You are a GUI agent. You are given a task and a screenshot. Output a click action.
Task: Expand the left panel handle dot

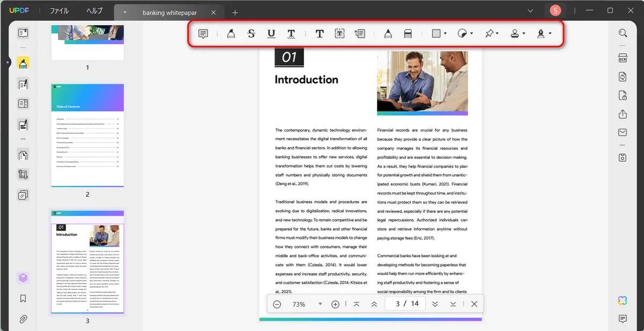[8, 63]
